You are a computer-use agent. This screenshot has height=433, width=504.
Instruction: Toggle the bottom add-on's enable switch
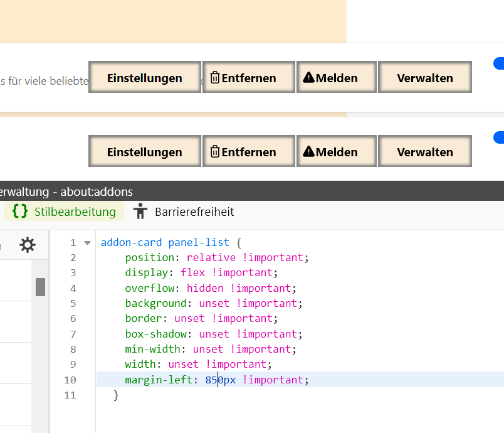[x=499, y=137]
